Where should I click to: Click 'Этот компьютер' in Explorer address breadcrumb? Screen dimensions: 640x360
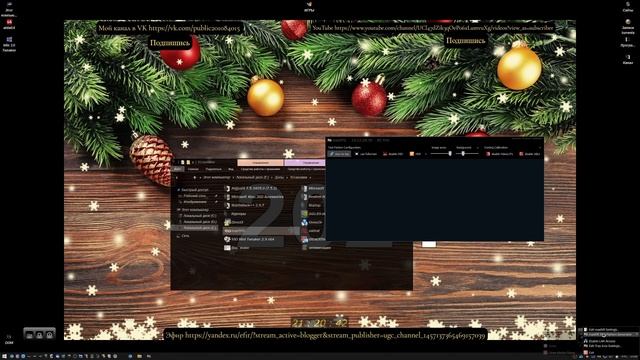pyautogui.click(x=217, y=178)
